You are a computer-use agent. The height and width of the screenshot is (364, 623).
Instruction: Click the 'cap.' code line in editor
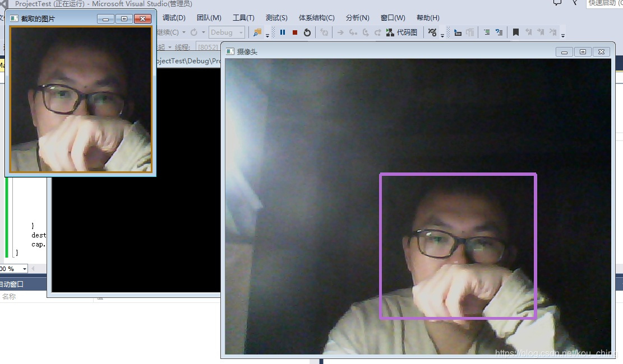38,244
